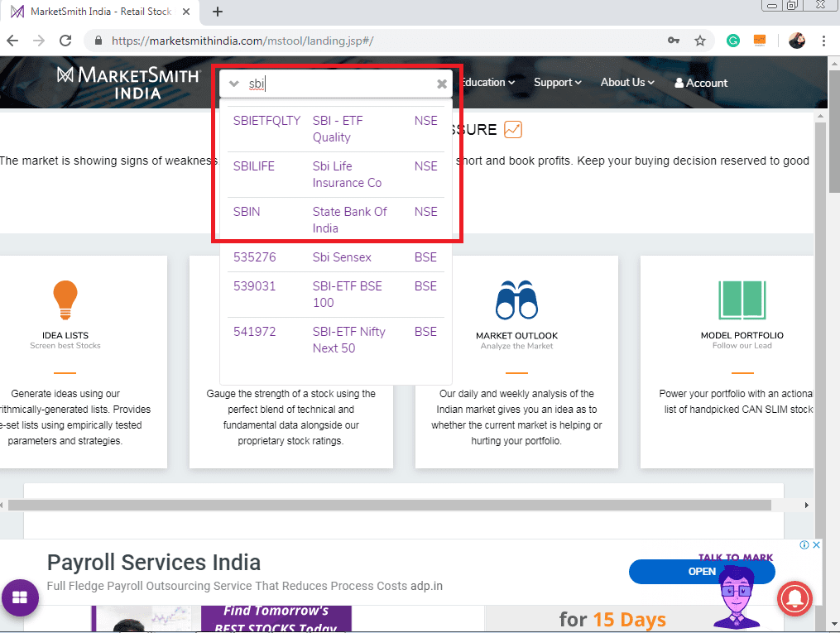
Task: Select SBIN State Bank Of India
Action: [x=336, y=220]
